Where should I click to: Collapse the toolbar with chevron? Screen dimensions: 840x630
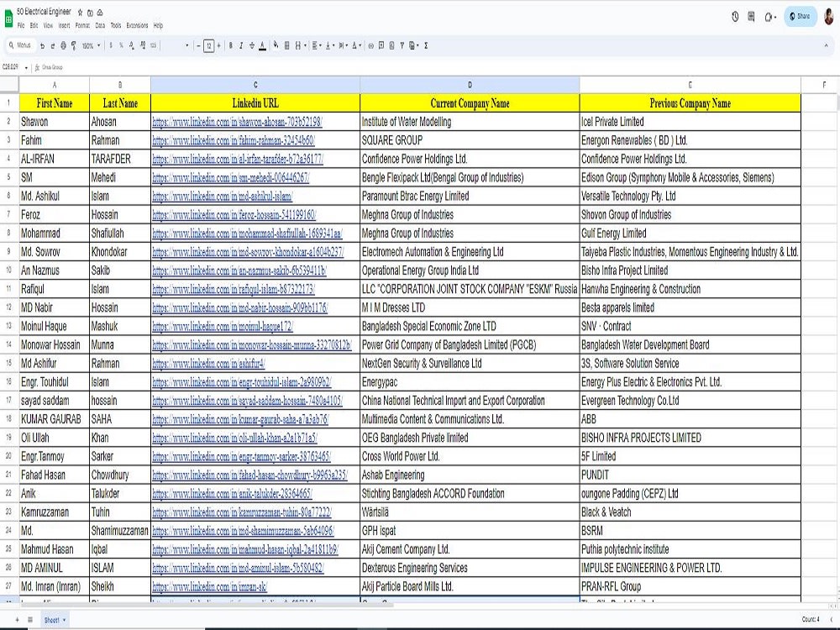(826, 46)
